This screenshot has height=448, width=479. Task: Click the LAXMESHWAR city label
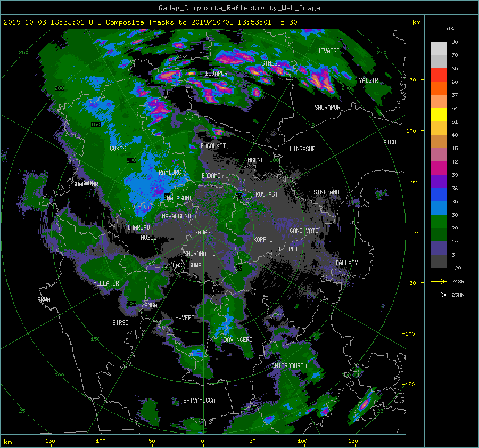coord(188,265)
